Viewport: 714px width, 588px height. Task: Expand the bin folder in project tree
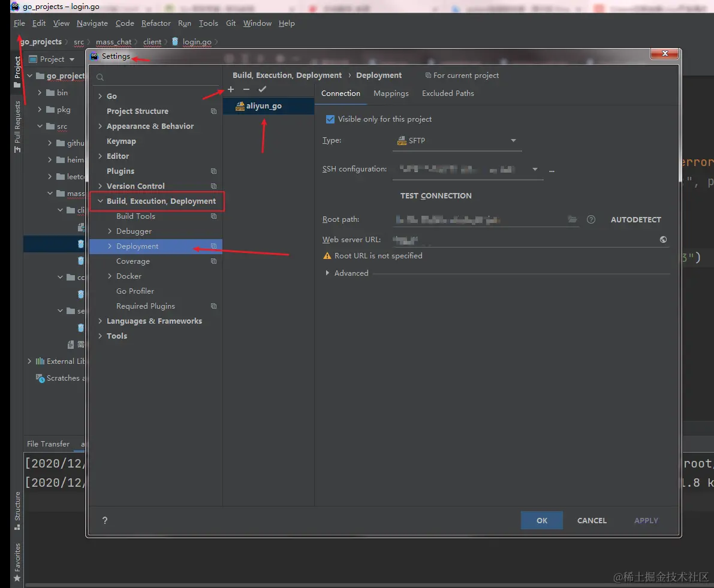click(x=40, y=93)
